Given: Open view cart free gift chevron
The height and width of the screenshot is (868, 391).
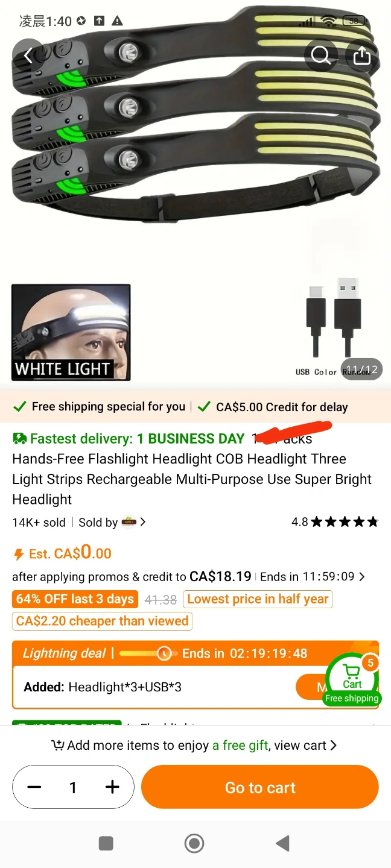Looking at the screenshot, I should 334,746.
